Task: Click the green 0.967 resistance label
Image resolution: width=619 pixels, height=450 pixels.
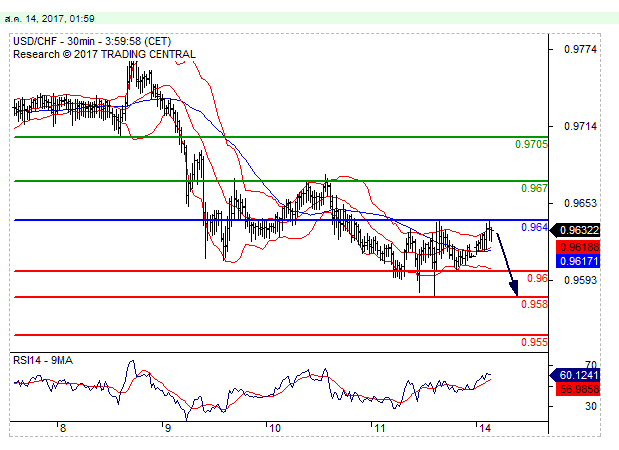Action: click(x=535, y=188)
